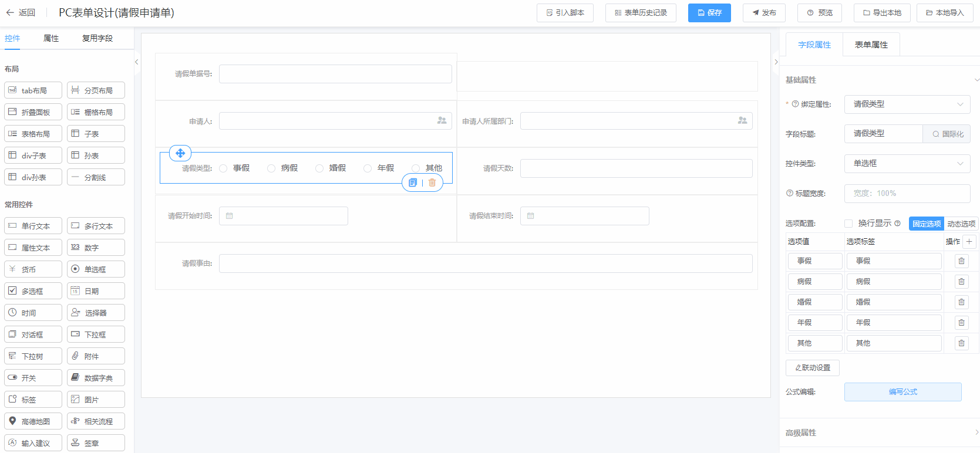Enable the 换行显示 checkbox

point(848,224)
